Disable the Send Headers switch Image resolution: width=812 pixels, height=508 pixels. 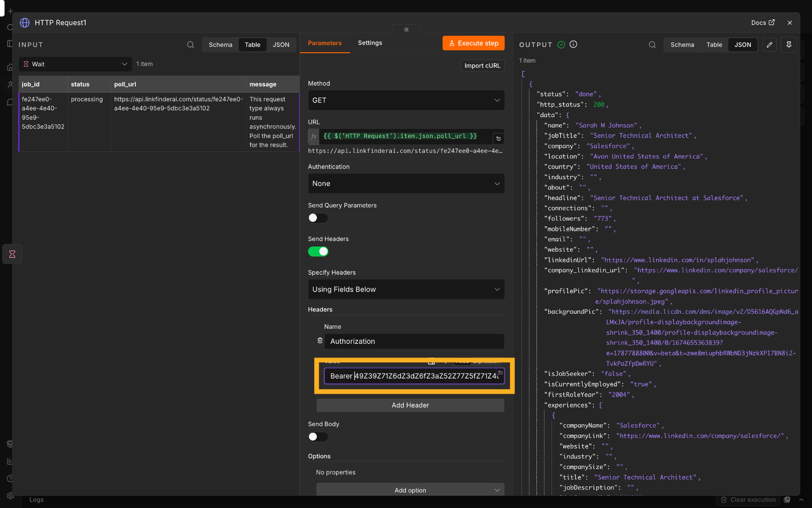(318, 252)
